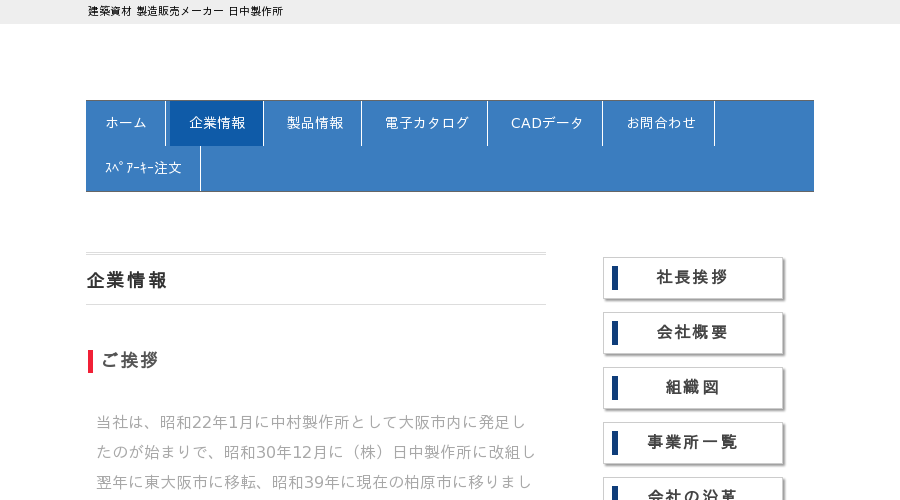Screen dimensions: 900x500
Task: View the 組織図 sidebar button
Action: (693, 388)
